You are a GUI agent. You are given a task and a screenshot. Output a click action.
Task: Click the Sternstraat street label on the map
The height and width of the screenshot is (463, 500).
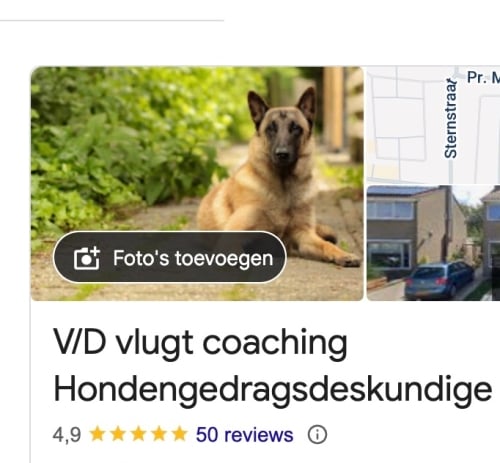point(451,118)
